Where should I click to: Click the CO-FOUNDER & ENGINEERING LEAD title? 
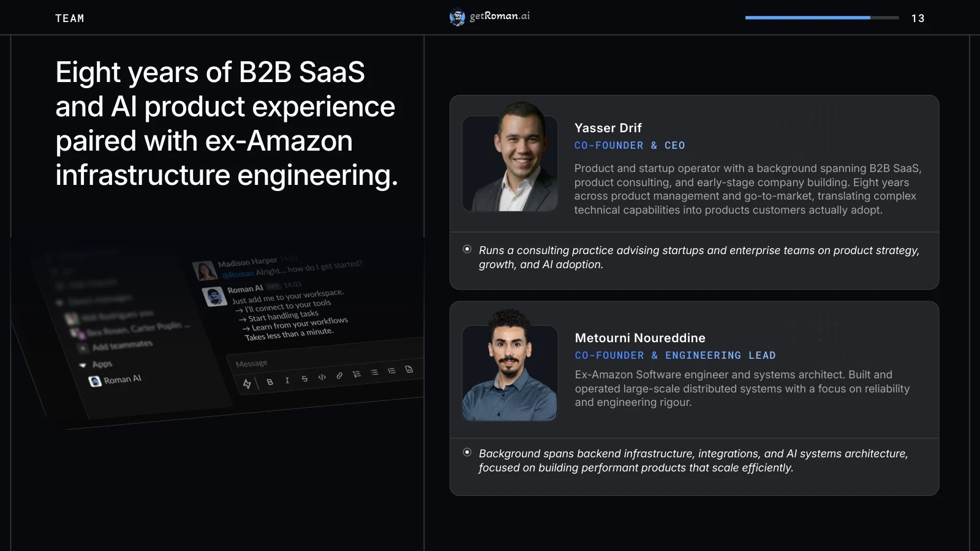(x=675, y=356)
